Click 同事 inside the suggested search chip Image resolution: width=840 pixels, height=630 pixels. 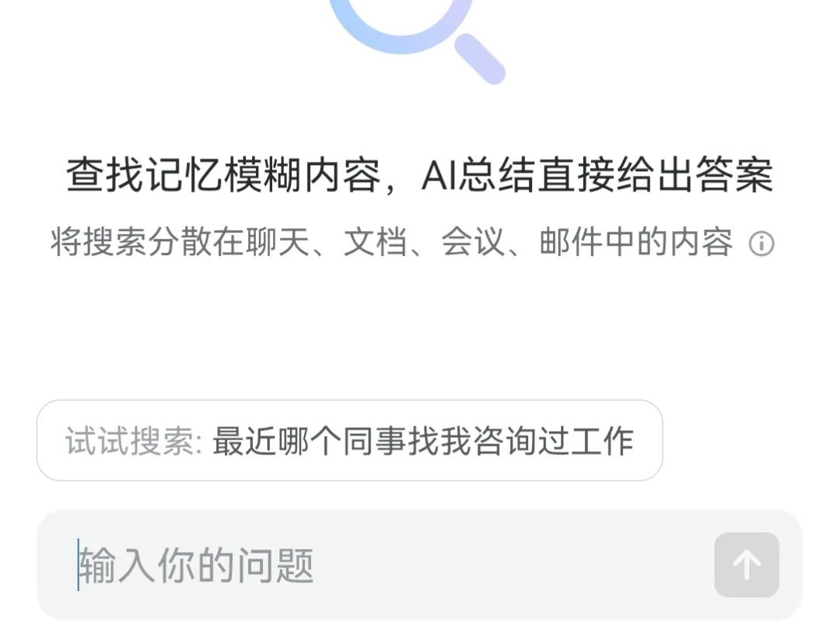point(374,442)
